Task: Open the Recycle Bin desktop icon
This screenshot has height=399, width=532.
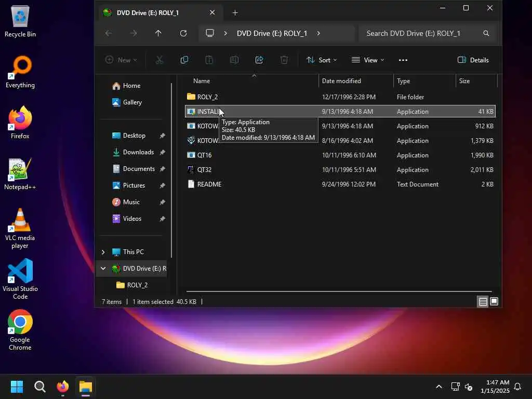Action: 20,21
